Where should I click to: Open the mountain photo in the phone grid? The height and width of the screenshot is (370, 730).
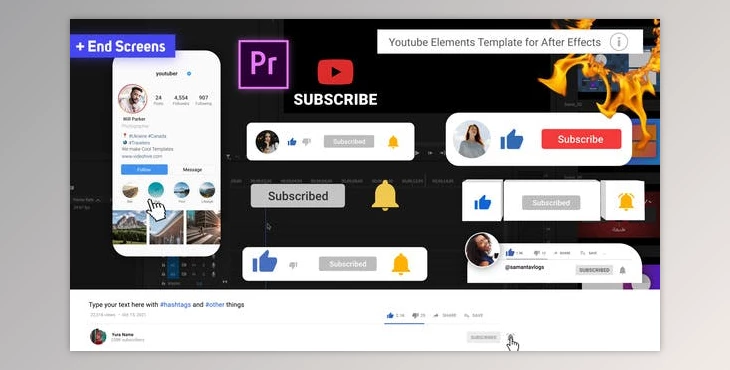pyautogui.click(x=129, y=227)
